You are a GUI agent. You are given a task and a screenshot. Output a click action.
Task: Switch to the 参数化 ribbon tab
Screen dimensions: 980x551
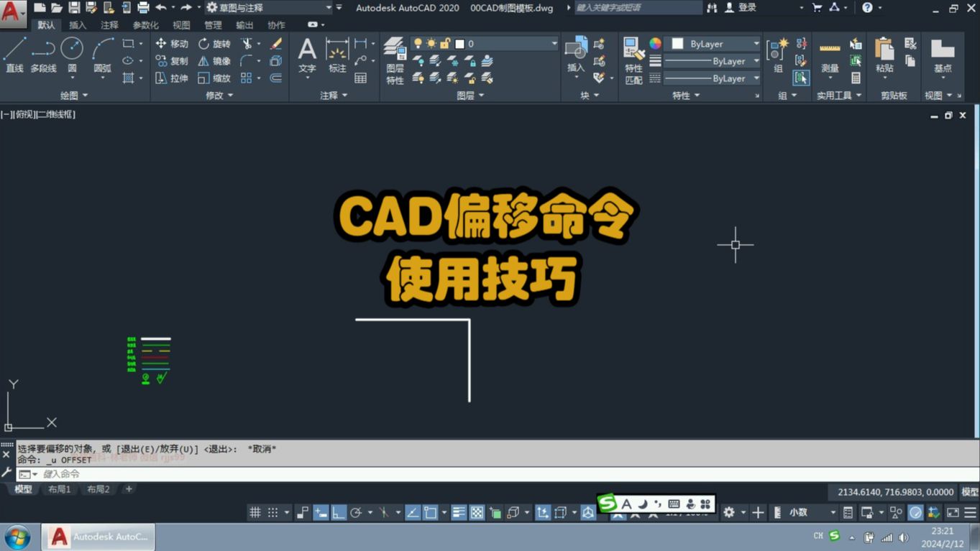pyautogui.click(x=145, y=25)
